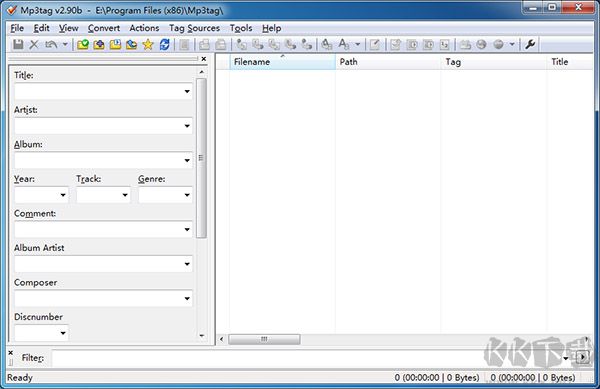The image size is (600, 389).
Task: Click the Select all files toolbar icon
Action: point(184,44)
